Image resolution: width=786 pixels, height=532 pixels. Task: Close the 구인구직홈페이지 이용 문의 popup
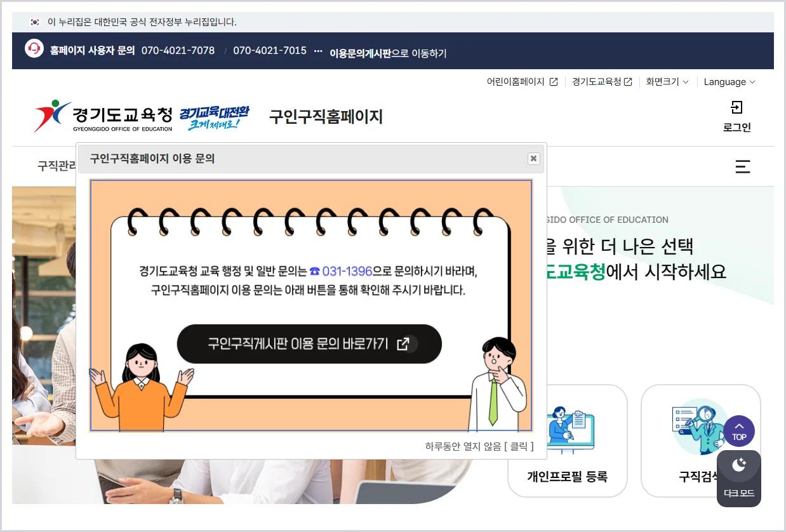click(x=533, y=159)
